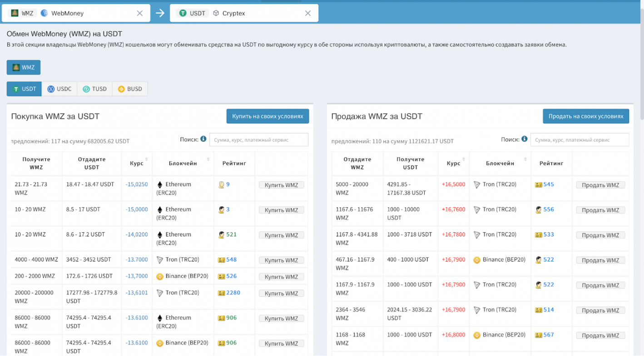
Task: Click Binance icon in 200 - 2000 WMZ row
Action: click(x=159, y=276)
